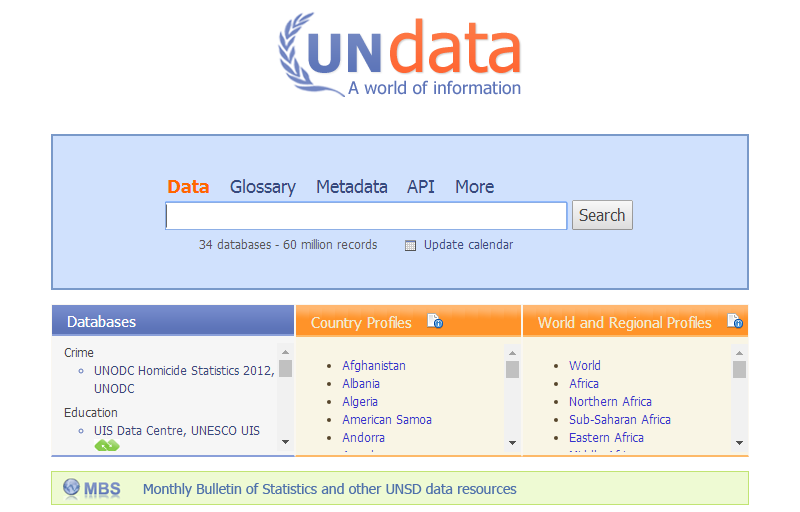Viewport: 800px width, 512px height.
Task: Open the API tab
Action: 420,187
